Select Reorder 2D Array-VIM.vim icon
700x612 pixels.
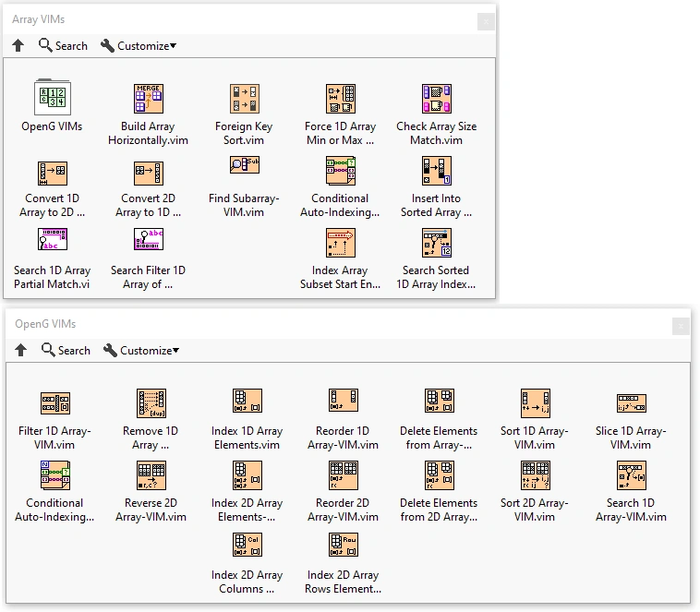(344, 475)
